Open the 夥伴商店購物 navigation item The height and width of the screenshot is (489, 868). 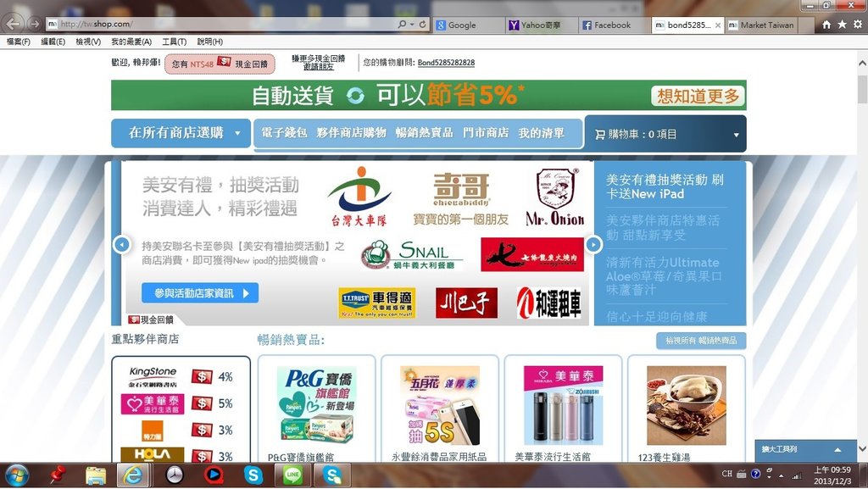(x=351, y=133)
